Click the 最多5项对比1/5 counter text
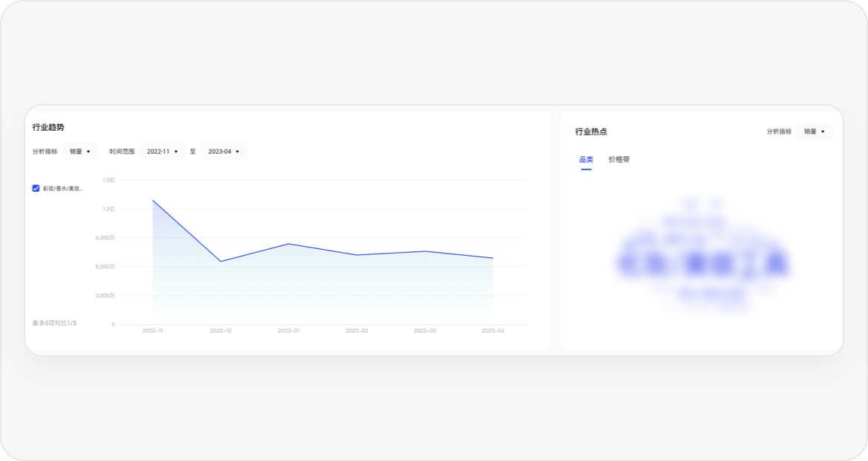Screen dimensions: 868x461 coord(54,323)
